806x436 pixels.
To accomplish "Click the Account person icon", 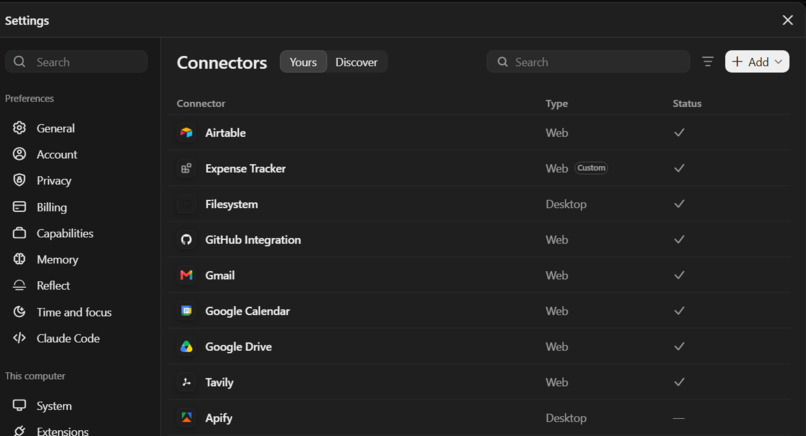I will pyautogui.click(x=20, y=154).
